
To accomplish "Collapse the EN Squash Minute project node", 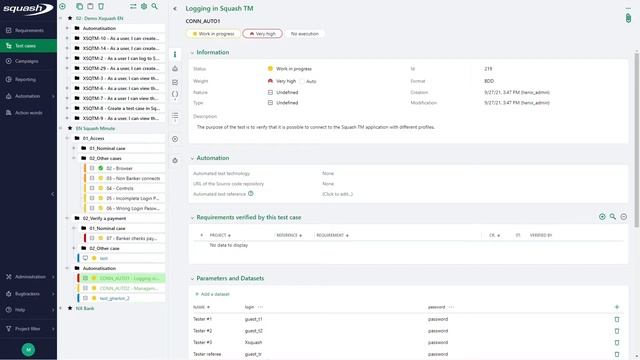I will [61, 128].
